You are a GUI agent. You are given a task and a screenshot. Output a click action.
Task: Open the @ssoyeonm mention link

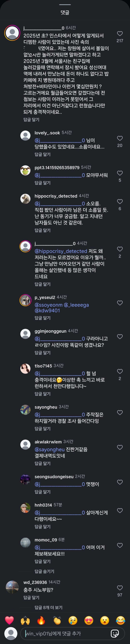pos(49,305)
